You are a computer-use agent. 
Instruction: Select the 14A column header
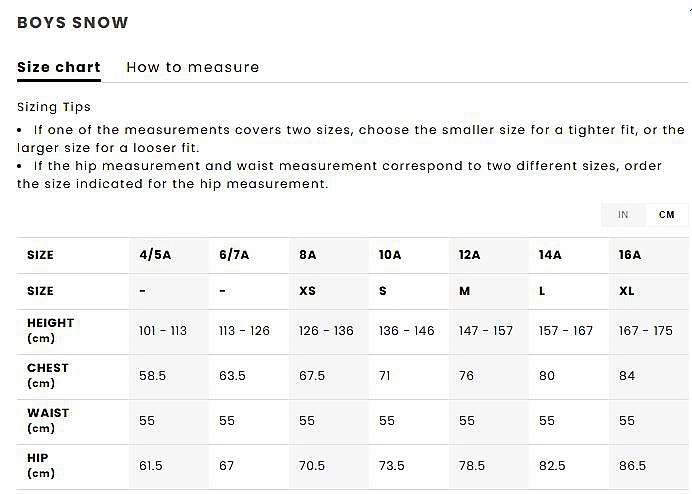coord(550,255)
